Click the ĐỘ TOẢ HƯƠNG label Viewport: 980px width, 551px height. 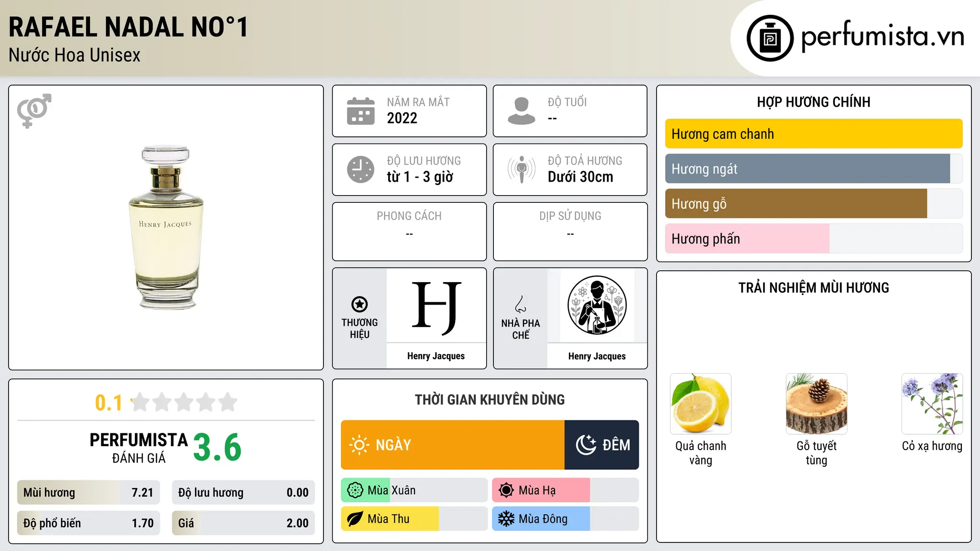[x=585, y=161]
